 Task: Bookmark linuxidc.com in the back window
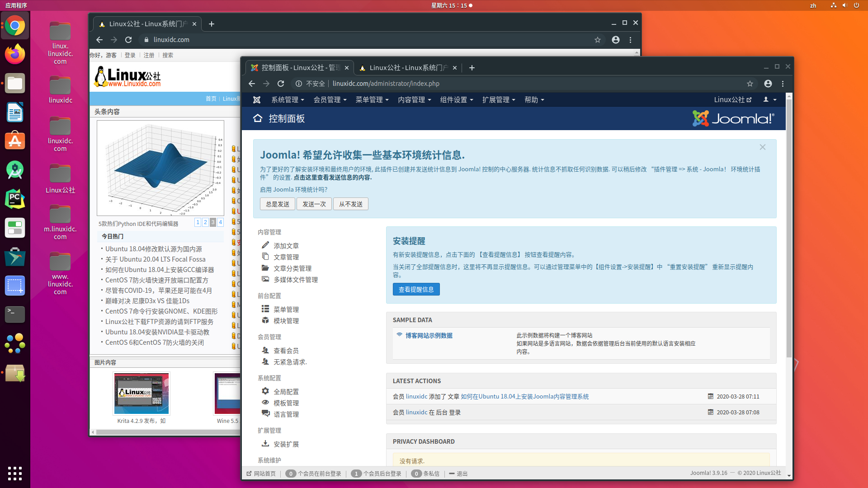tap(598, 40)
